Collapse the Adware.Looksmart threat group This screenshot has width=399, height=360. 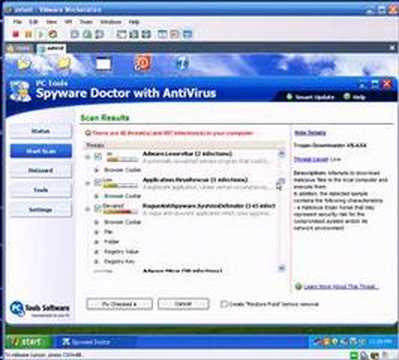point(88,157)
